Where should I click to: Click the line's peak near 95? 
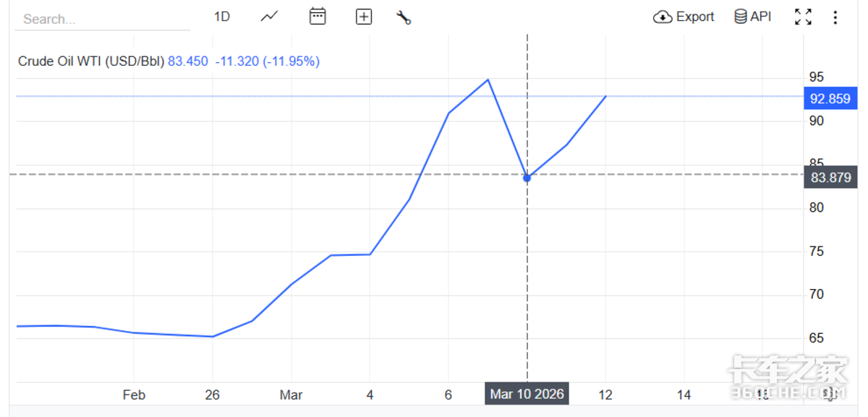point(488,79)
